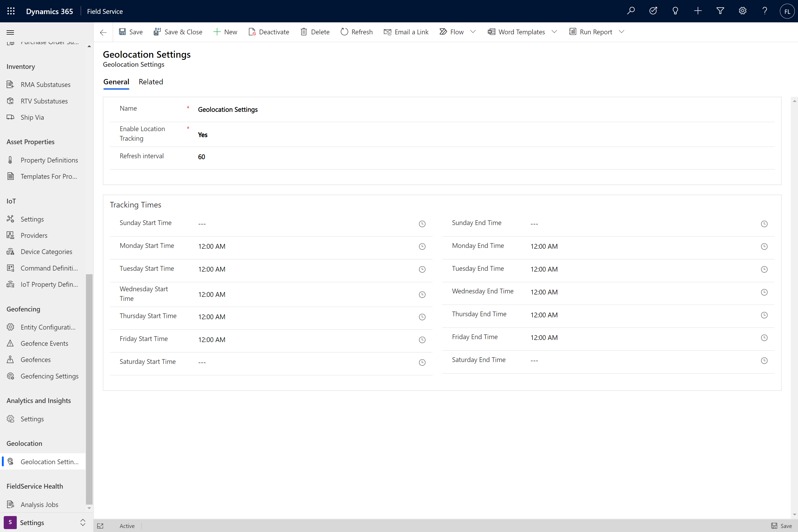Click the Run Report icon
The width and height of the screenshot is (798, 532).
(x=572, y=31)
